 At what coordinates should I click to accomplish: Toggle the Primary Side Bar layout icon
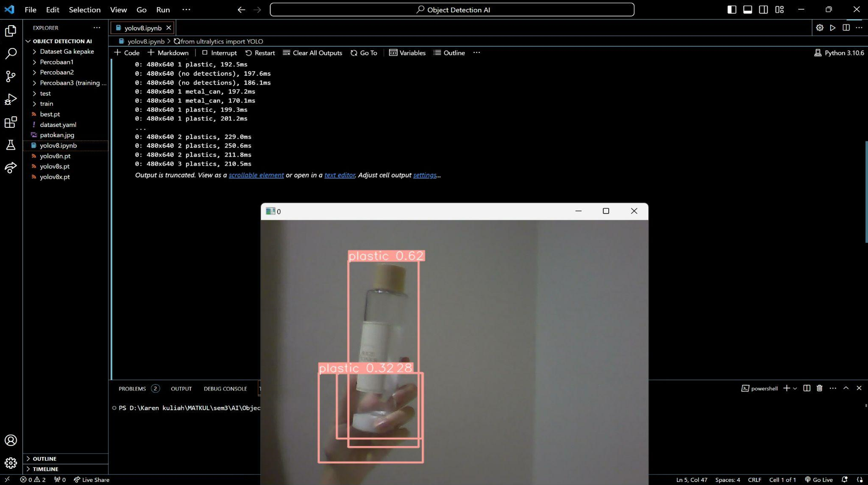point(732,9)
